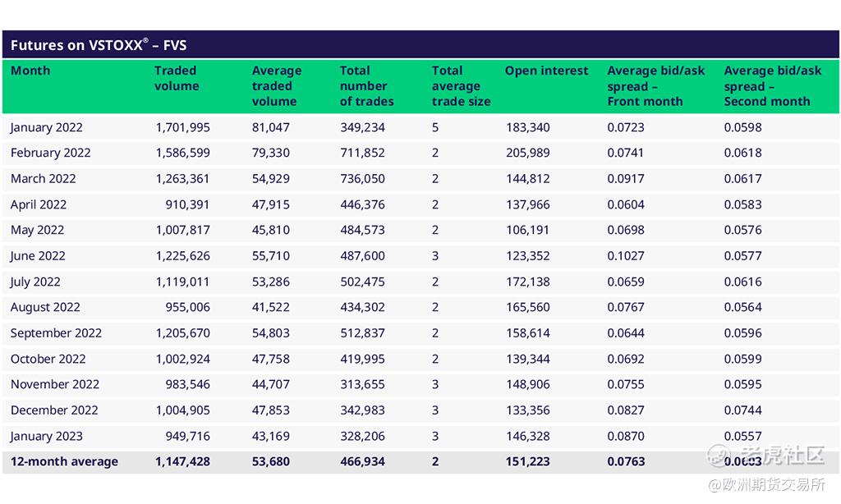This screenshot has width=841, height=504.
Task: Click the 12-month average row label
Action: tap(64, 462)
